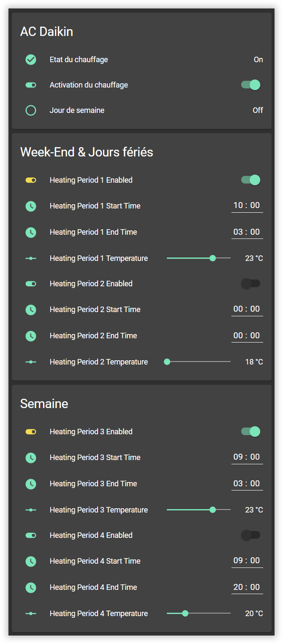The height and width of the screenshot is (644, 283).
Task: Click the yellow toggle icon for Heating Period 1 Enabled
Action: tap(31, 180)
